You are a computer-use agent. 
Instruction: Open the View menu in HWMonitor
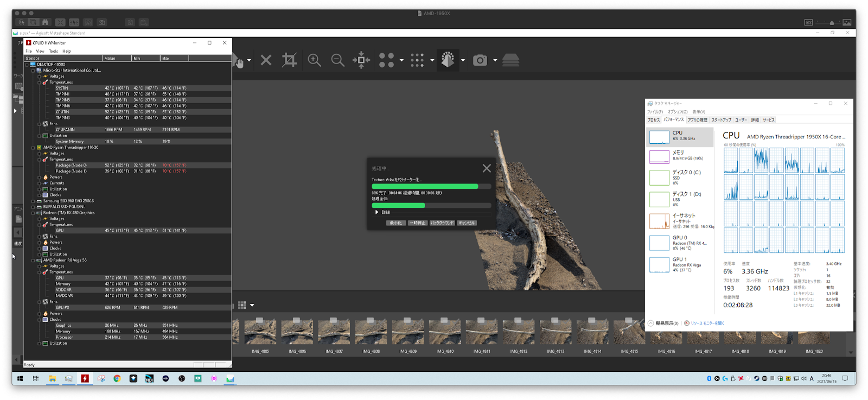[40, 51]
